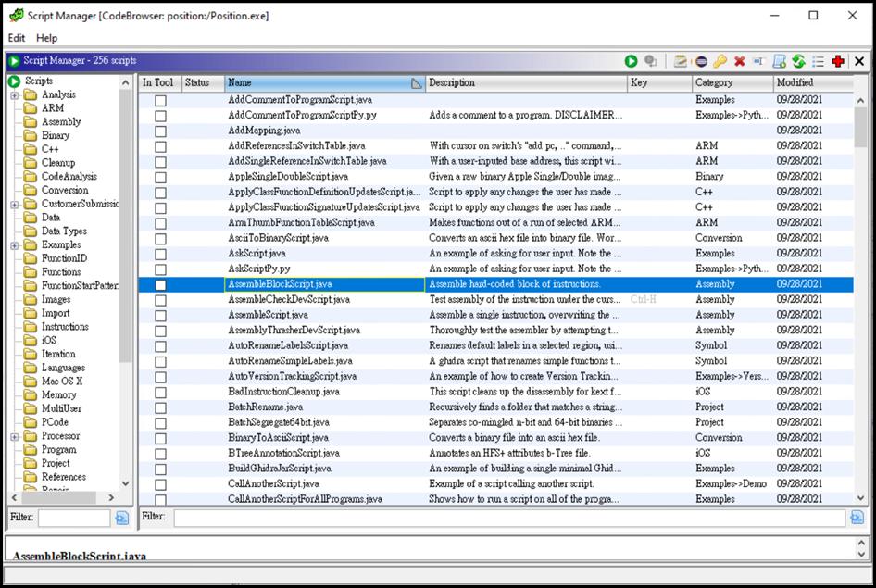This screenshot has height=588, width=876.
Task: Check In Tool box for AddMapping.java
Action: click(x=160, y=131)
